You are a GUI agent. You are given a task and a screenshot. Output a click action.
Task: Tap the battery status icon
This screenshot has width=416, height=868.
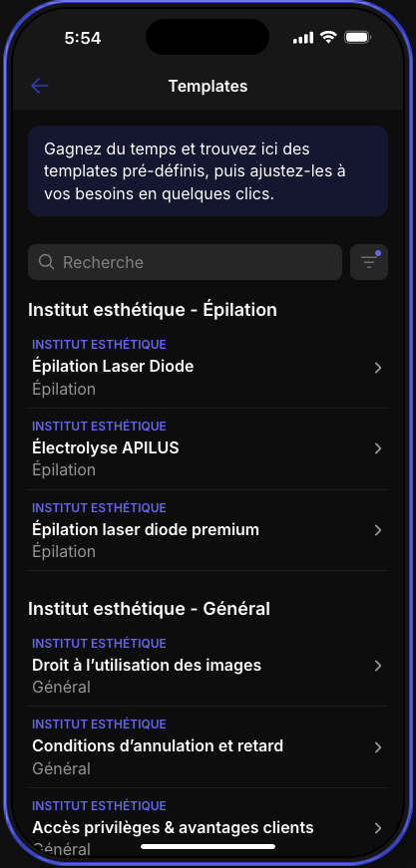coord(358,38)
